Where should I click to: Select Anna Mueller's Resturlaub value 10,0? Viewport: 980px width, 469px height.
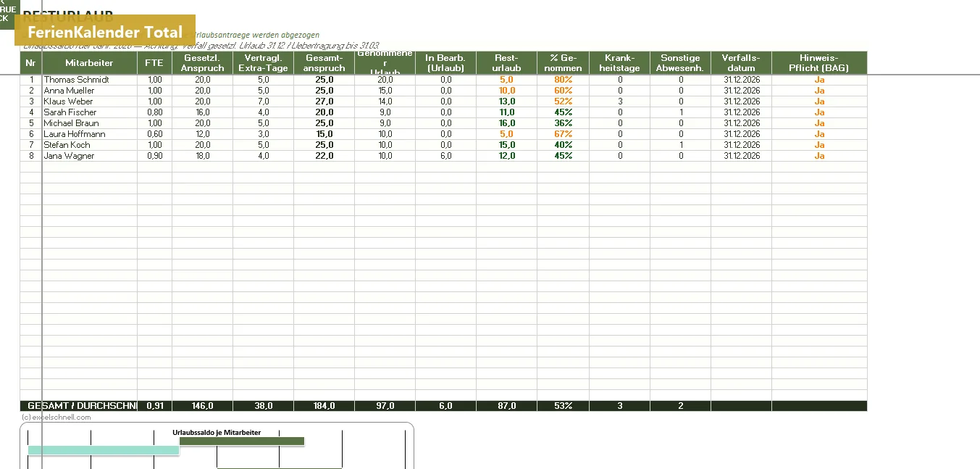506,91
